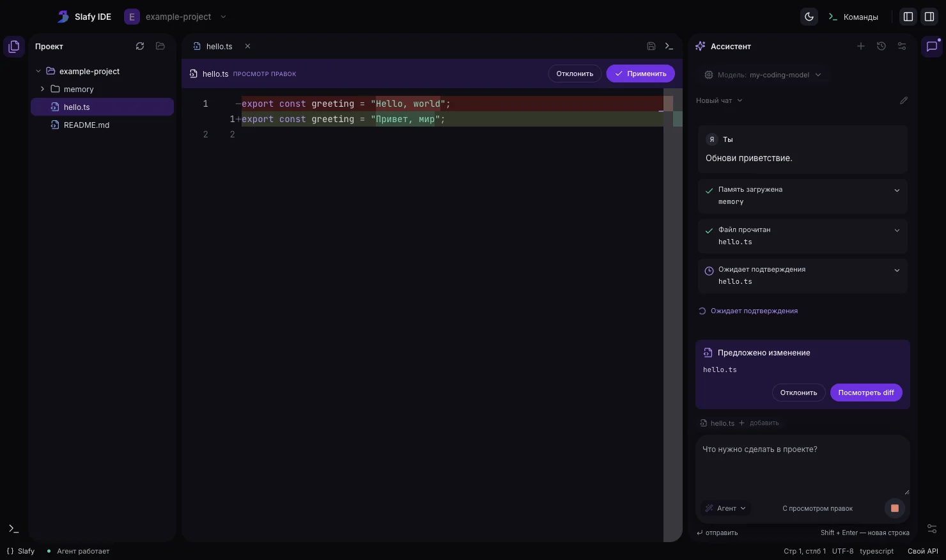Open chat history clock icon
The image size is (946, 560).
click(x=881, y=46)
